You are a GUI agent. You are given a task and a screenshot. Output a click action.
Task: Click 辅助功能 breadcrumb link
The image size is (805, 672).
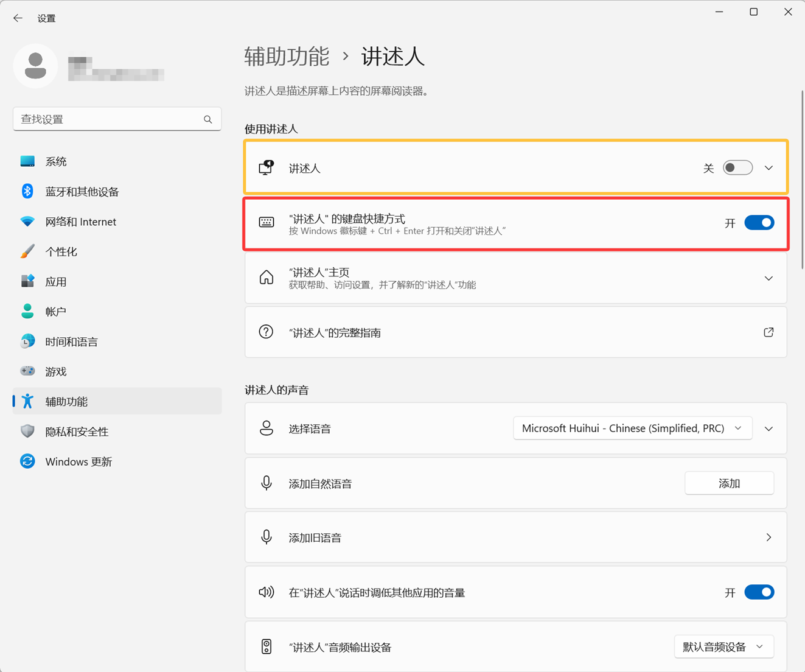pyautogui.click(x=287, y=57)
